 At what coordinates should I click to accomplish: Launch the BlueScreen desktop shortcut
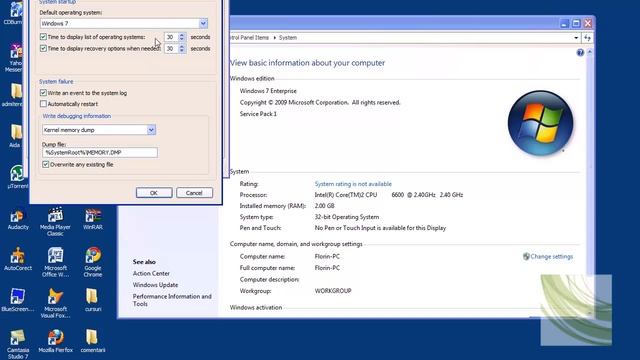18,300
